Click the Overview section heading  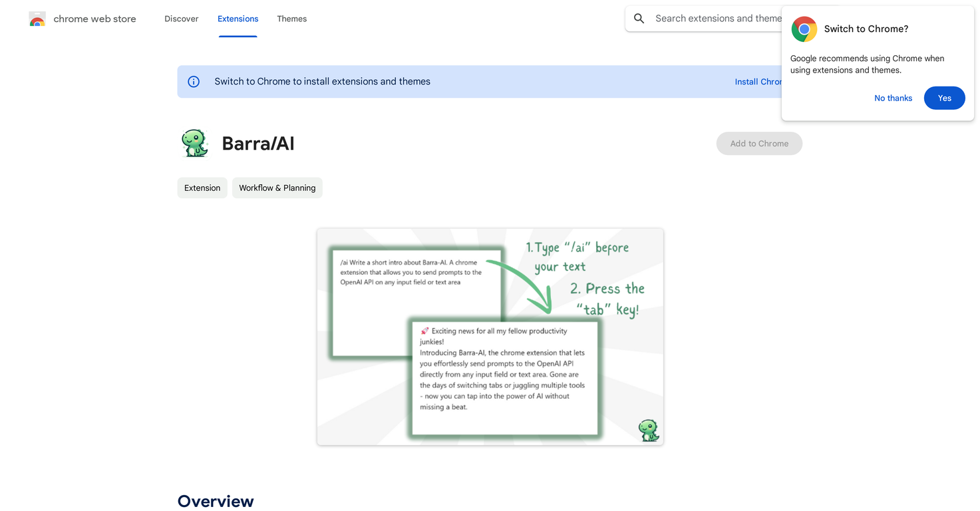(216, 501)
